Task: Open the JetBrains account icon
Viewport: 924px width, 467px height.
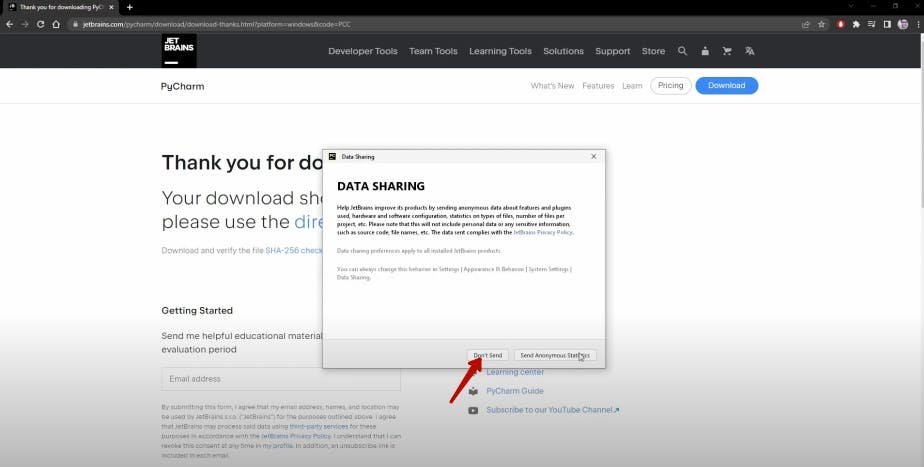Action: tap(705, 51)
